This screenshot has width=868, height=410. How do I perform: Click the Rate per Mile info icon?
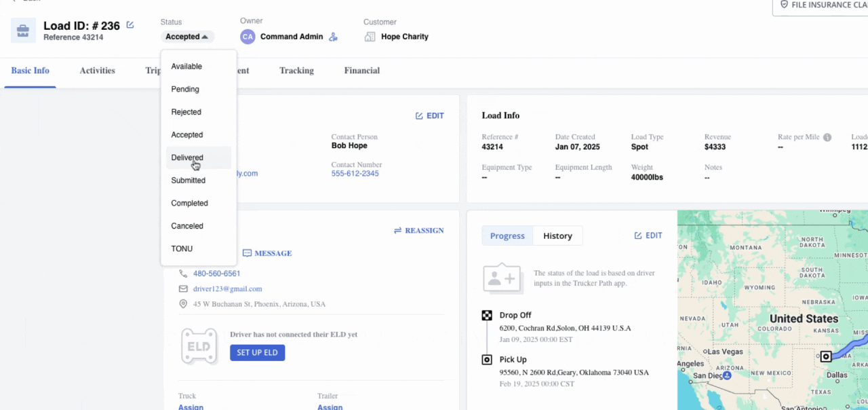click(x=827, y=137)
